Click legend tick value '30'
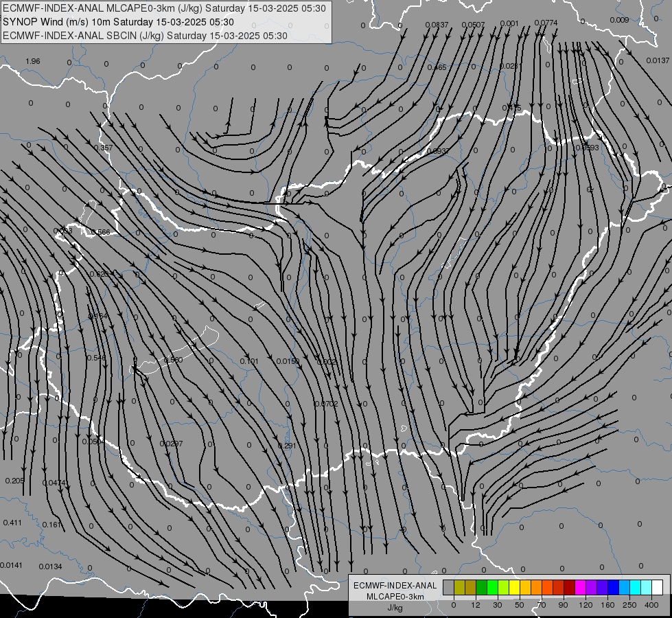The image size is (672, 618). point(498,605)
